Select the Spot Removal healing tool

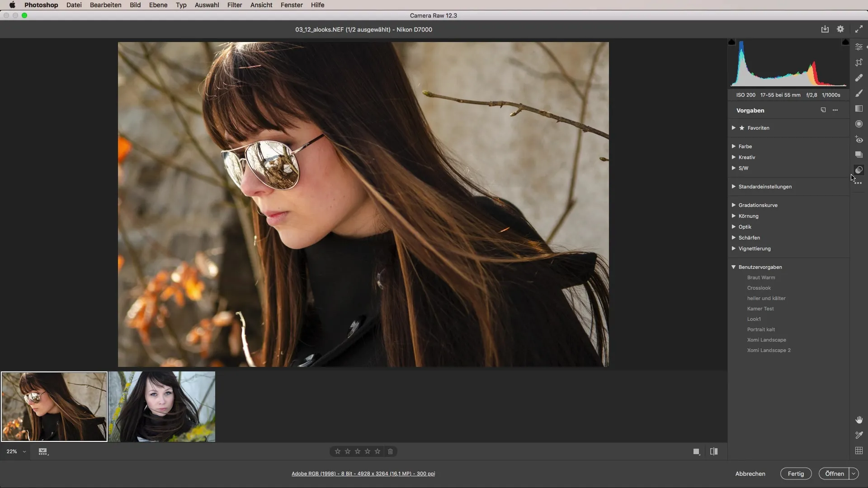(859, 78)
